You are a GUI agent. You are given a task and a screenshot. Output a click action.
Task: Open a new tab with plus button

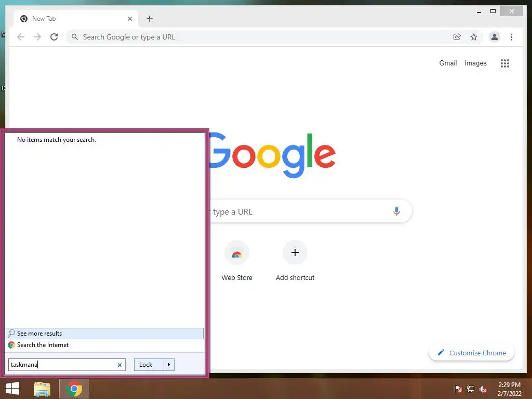point(150,19)
